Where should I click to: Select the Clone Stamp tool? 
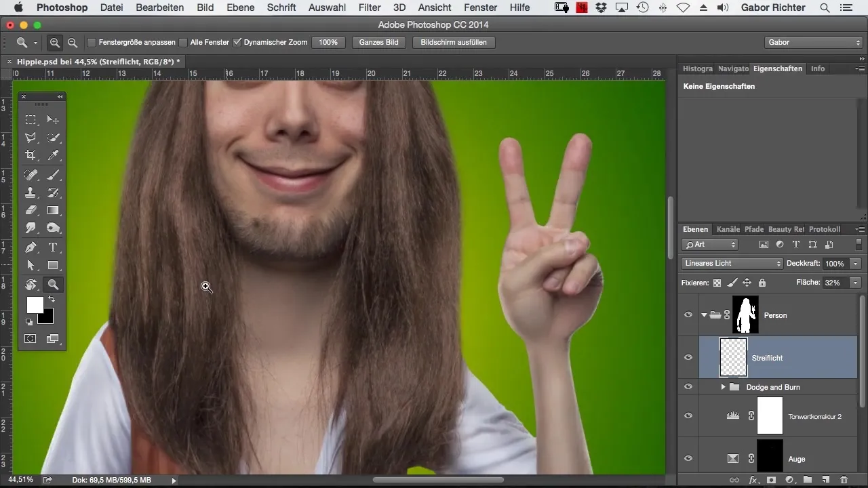[31, 192]
